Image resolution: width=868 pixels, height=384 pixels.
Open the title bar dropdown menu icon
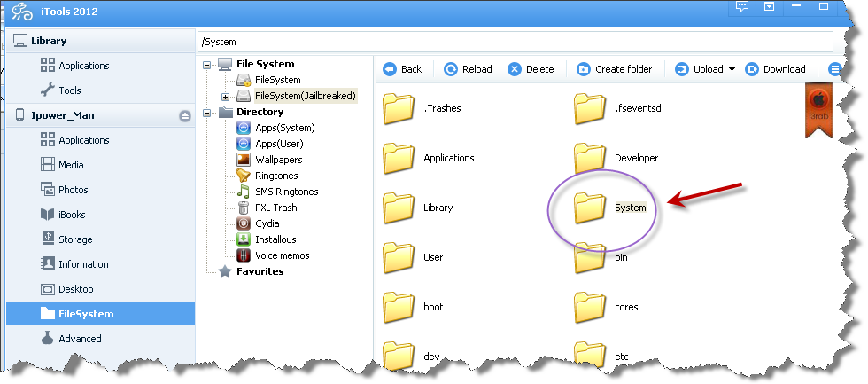[770, 6]
